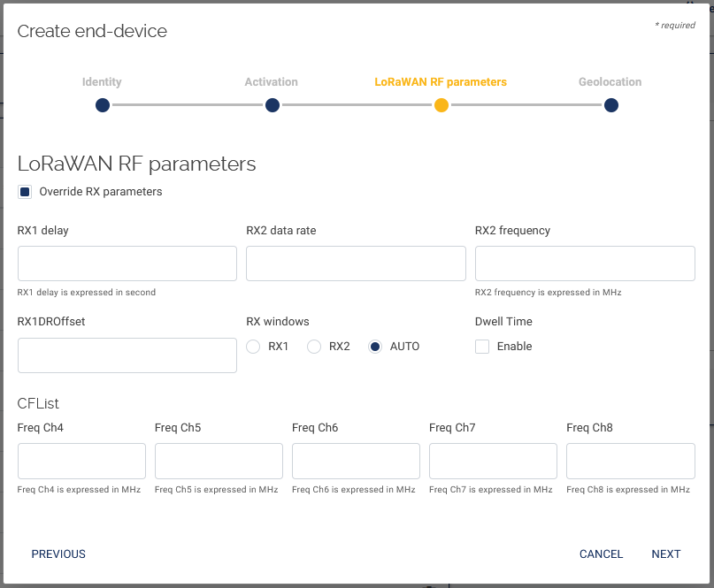Select the RX2 radio button
Image resolution: width=714 pixels, height=588 pixels.
click(x=314, y=347)
